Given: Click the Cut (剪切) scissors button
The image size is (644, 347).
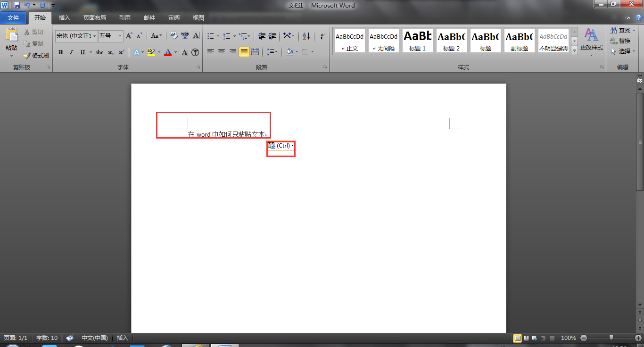Looking at the screenshot, I should [34, 32].
